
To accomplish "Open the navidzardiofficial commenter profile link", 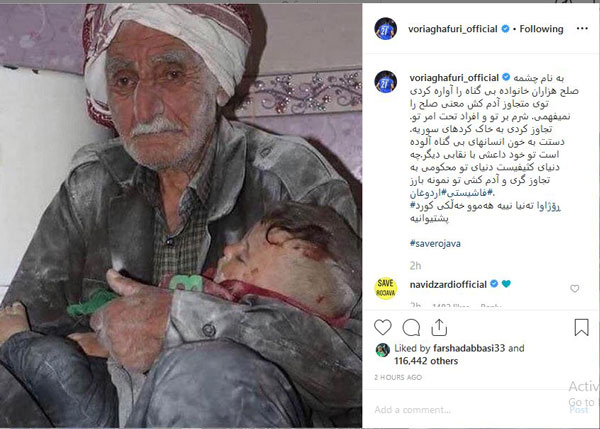I will click(448, 284).
